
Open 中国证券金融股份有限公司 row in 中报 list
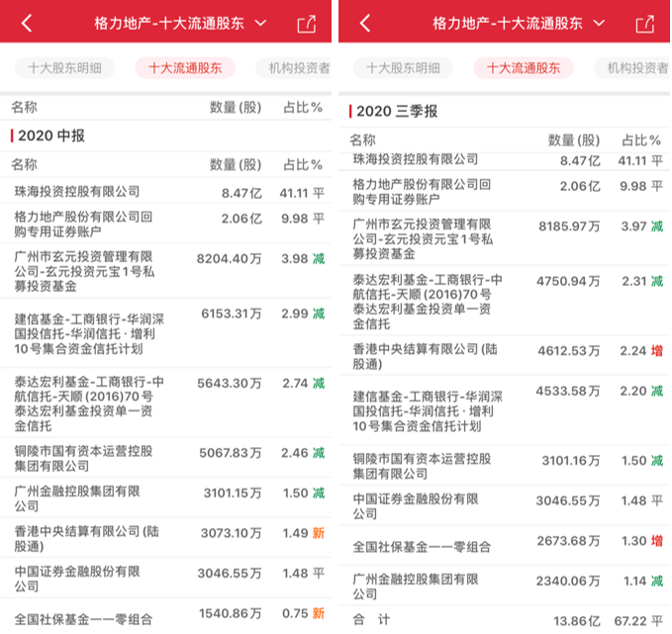coord(165,579)
